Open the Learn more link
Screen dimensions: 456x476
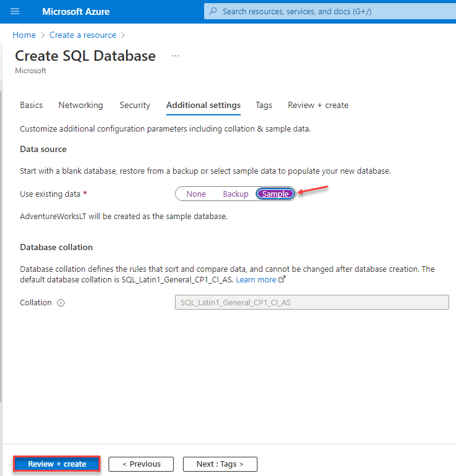(x=256, y=280)
